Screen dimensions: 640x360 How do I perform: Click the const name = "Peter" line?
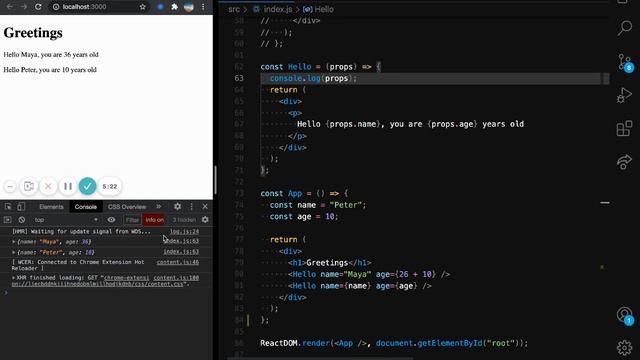tap(318, 205)
